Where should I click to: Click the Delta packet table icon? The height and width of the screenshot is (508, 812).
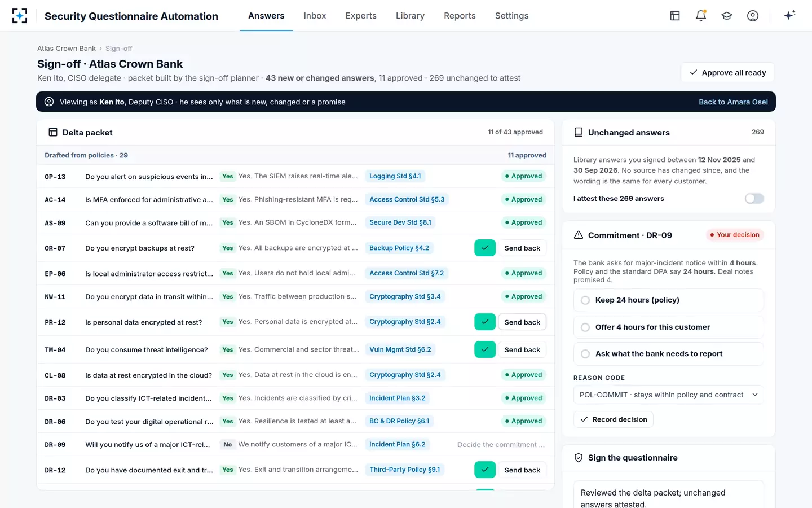(x=53, y=132)
